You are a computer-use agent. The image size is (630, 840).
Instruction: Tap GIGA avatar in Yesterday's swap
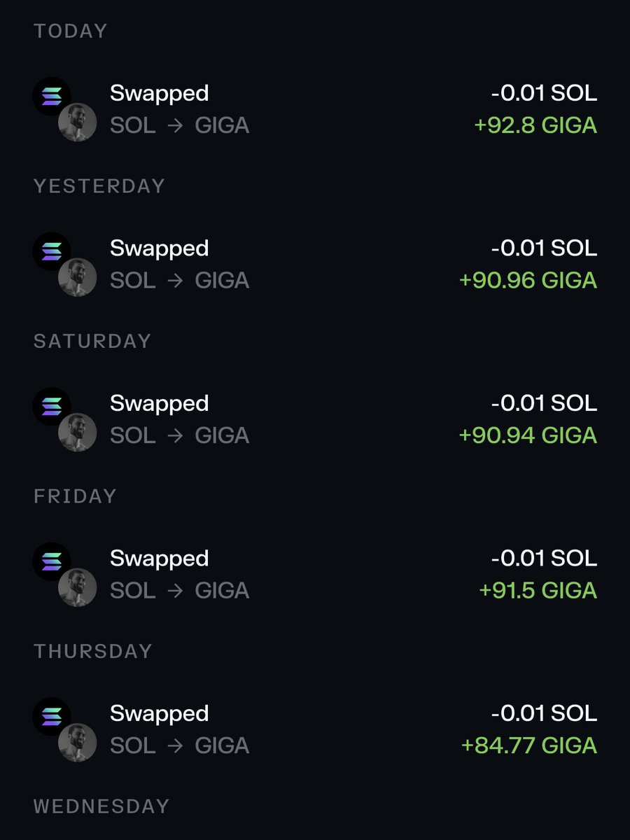[x=77, y=278]
